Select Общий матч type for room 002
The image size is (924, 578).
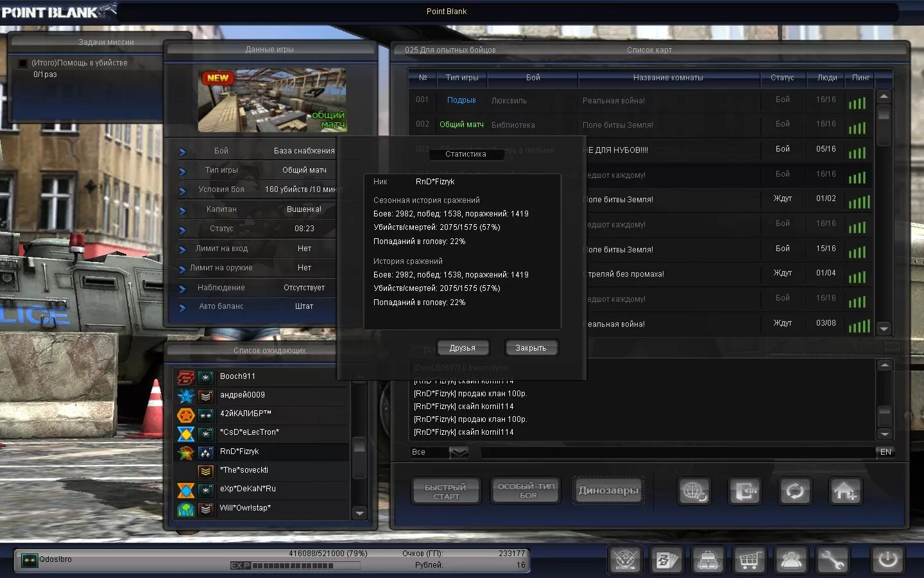461,125
